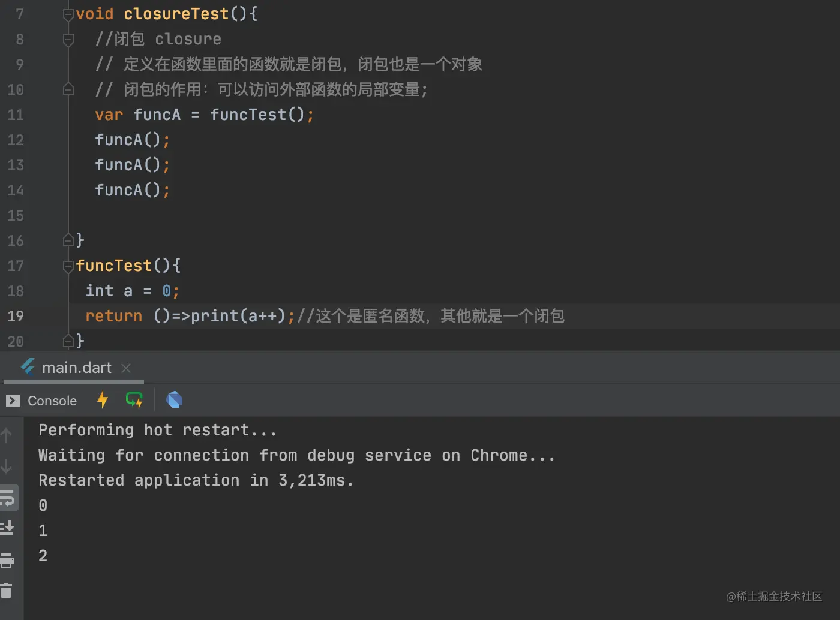The width and height of the screenshot is (840, 620).
Task: Click the Flutter hot reload lightning icon
Action: [103, 400]
